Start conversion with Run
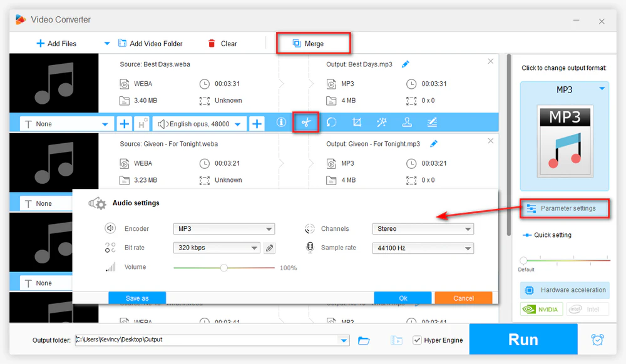This screenshot has width=626, height=364. point(523,339)
